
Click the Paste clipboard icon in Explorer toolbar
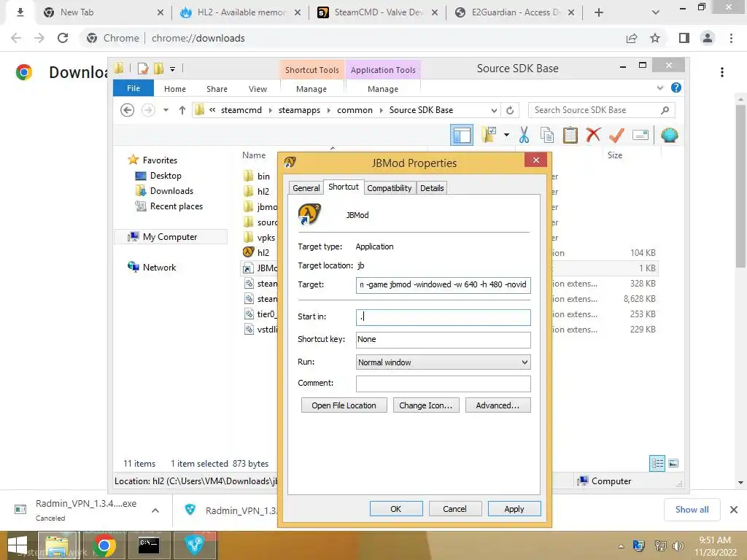pos(570,135)
